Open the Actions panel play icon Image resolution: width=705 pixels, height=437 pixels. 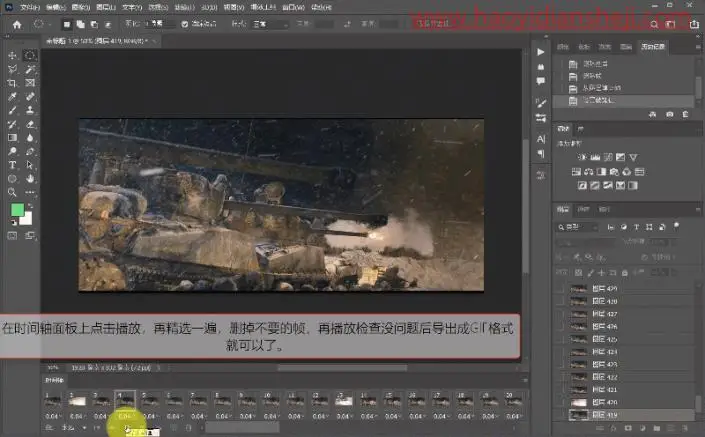coord(541,52)
